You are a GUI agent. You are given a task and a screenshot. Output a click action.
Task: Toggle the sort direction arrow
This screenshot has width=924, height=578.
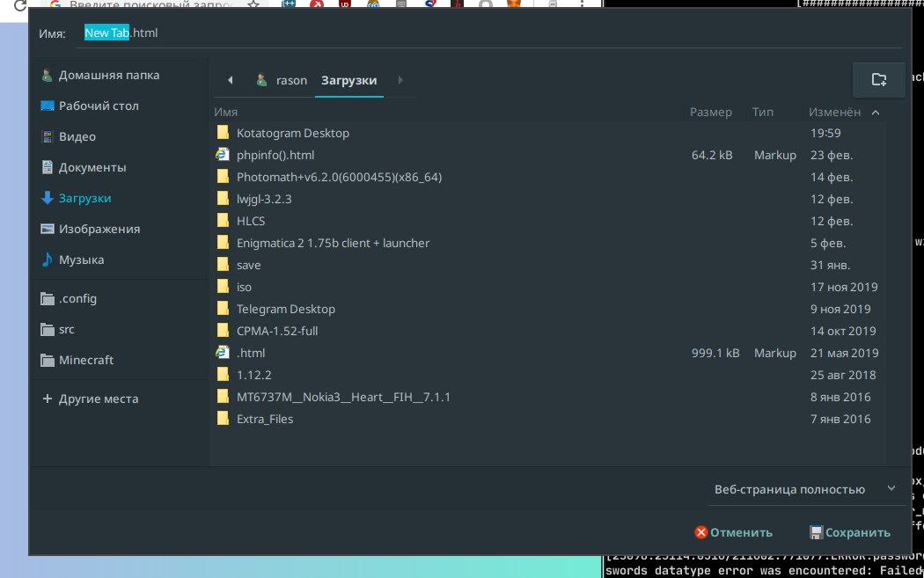876,113
